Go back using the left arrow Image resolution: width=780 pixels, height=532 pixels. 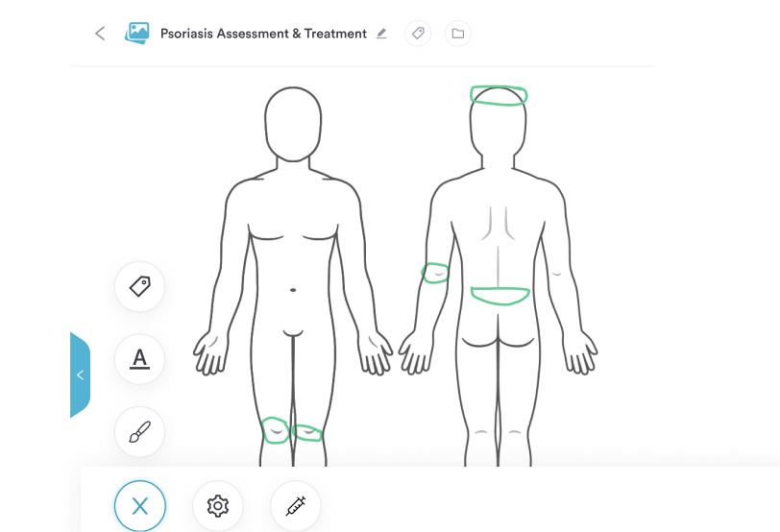[x=100, y=34]
